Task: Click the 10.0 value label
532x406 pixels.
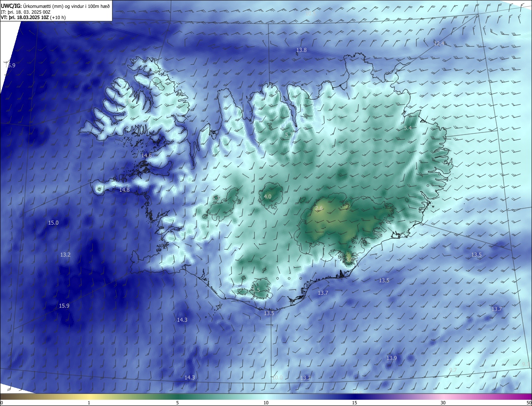Action: [277, 377]
